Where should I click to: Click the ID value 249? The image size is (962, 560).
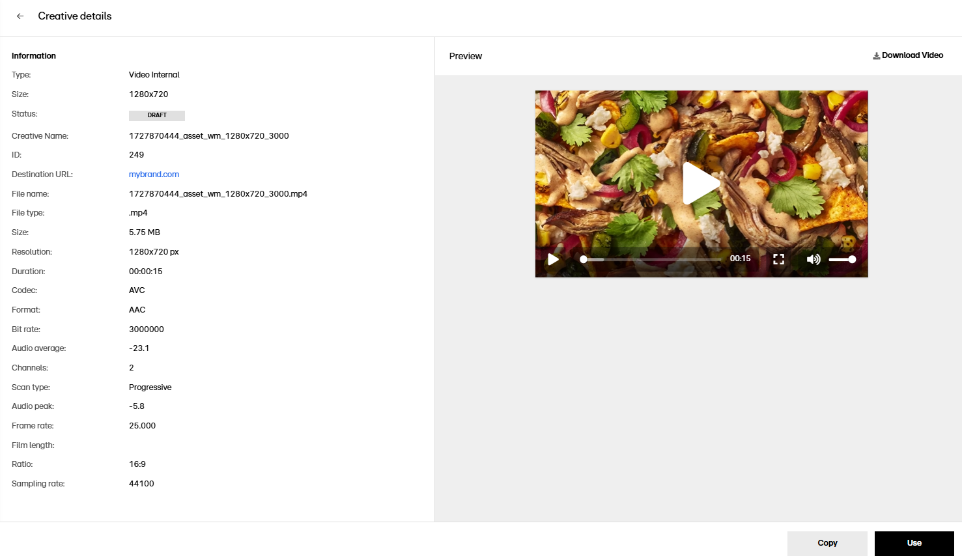pos(136,155)
